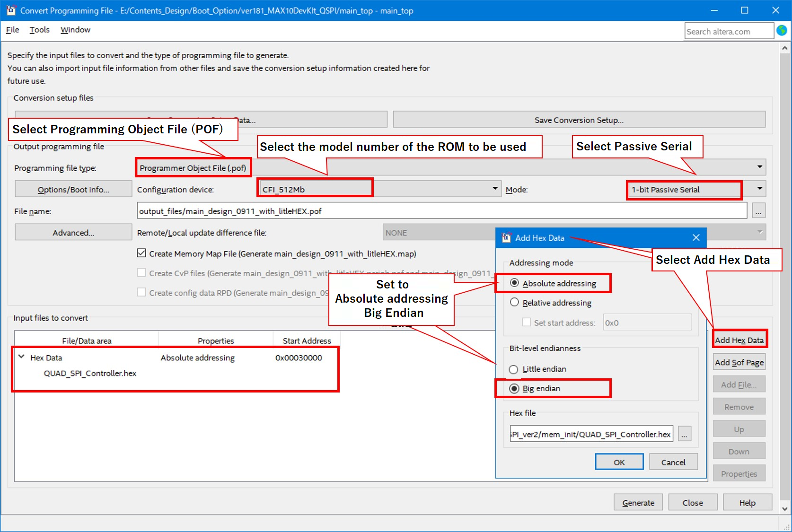Open the Configuration device dropdown

tap(495, 189)
